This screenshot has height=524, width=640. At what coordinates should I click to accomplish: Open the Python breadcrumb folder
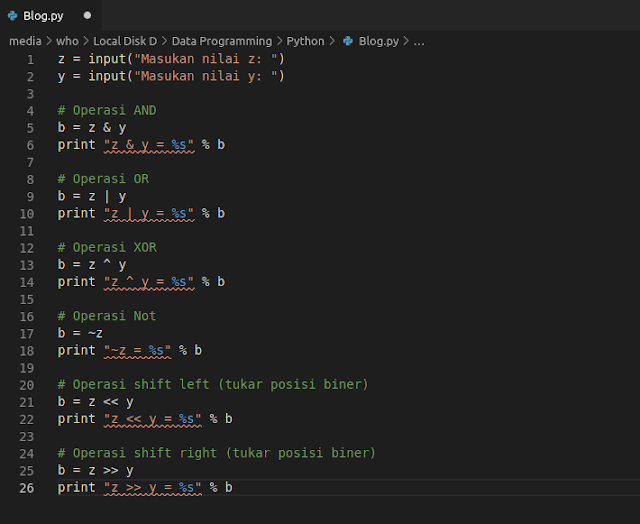[x=305, y=41]
